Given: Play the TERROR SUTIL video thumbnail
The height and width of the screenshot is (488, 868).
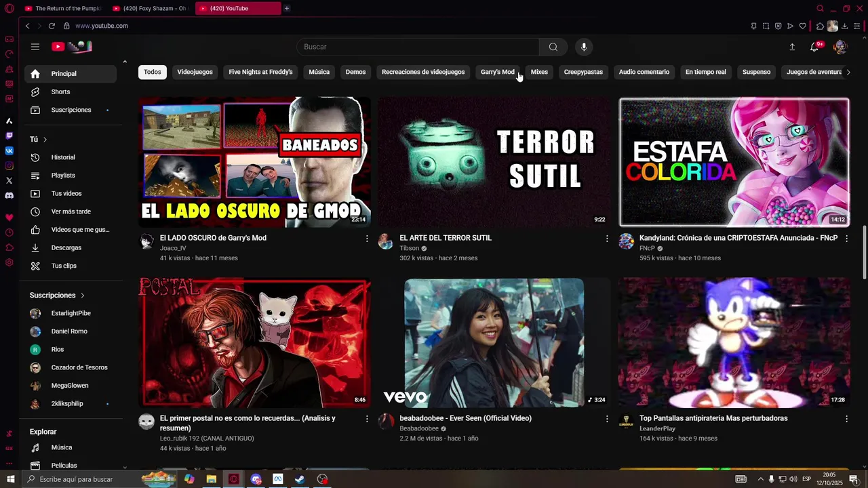Looking at the screenshot, I should pos(494,162).
